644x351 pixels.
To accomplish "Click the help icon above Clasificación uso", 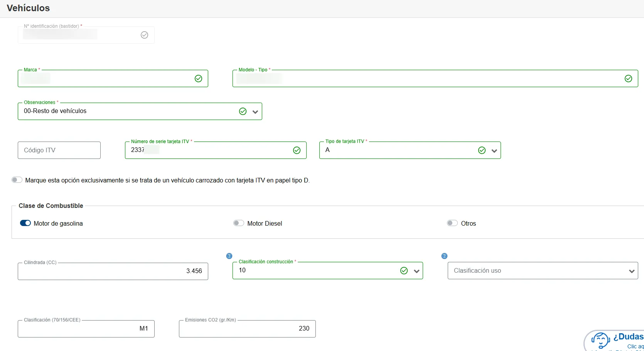I will tap(444, 256).
